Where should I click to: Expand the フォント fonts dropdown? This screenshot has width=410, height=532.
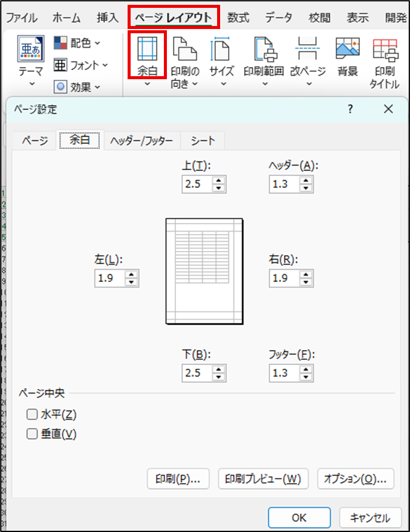[x=81, y=65]
